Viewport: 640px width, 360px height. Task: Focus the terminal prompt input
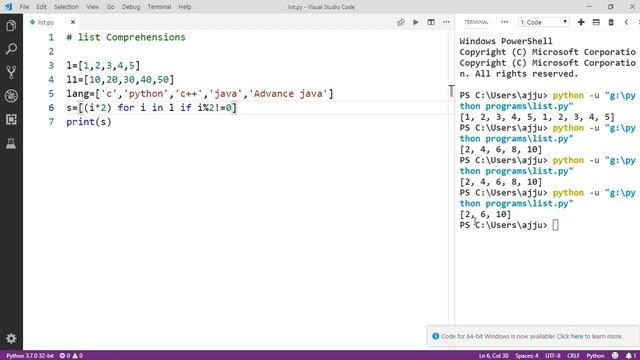tap(555, 225)
